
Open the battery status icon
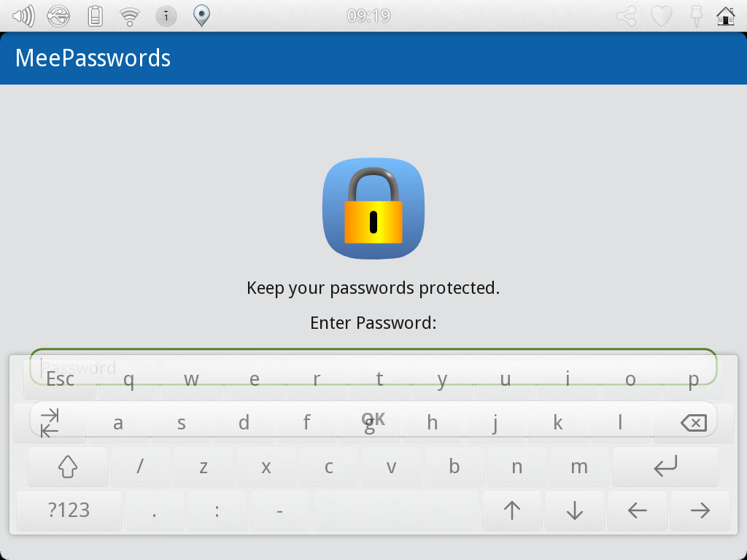(95, 15)
